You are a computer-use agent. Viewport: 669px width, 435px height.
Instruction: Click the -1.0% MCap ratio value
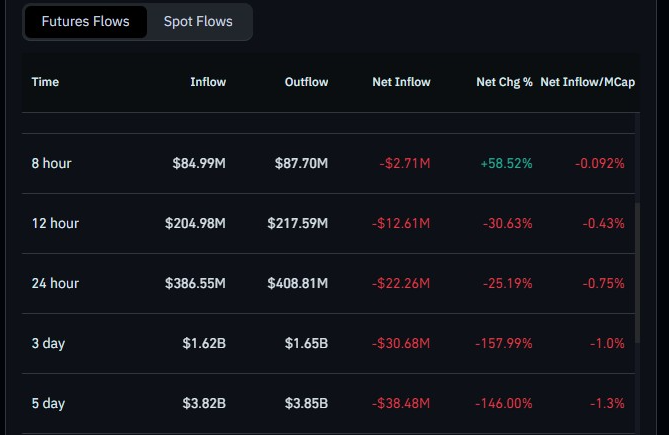tap(607, 344)
